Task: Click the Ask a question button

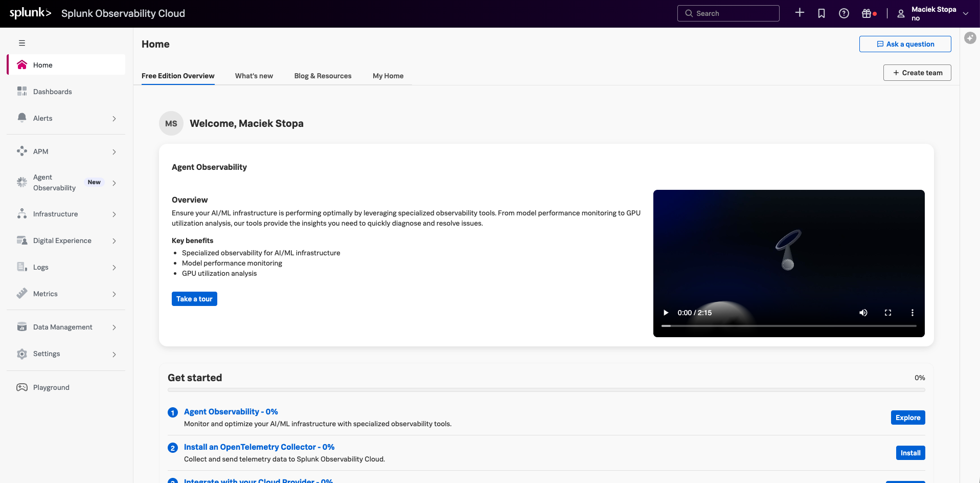Action: pyautogui.click(x=905, y=44)
